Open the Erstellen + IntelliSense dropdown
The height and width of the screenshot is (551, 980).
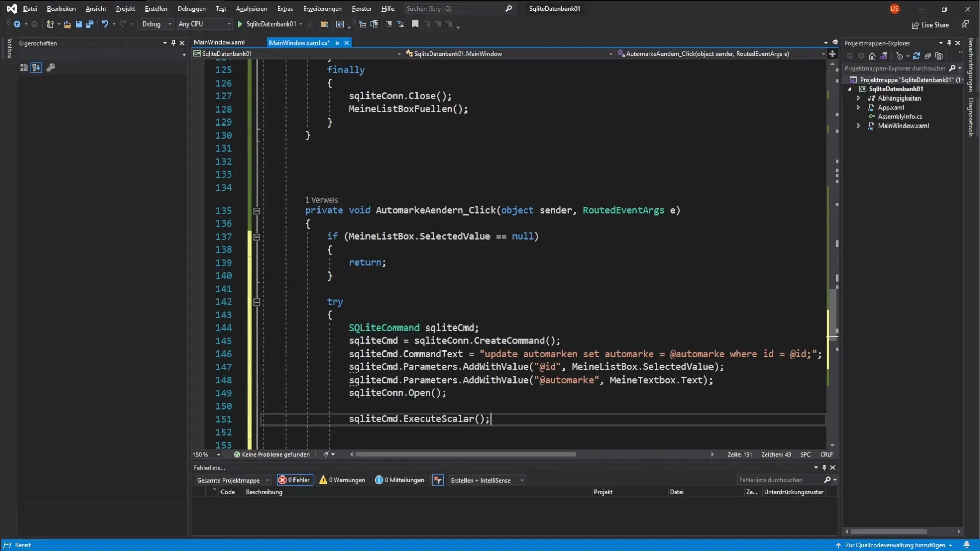pyautogui.click(x=486, y=480)
